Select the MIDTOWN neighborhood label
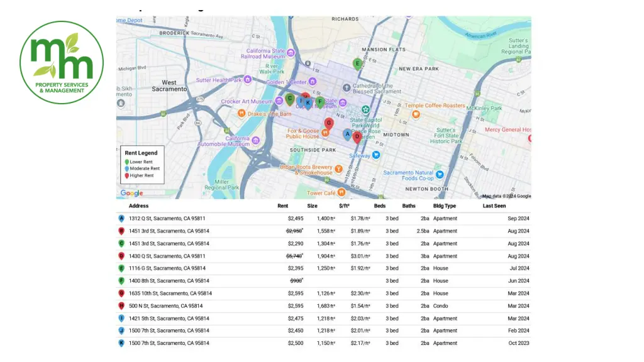Screen dimensions: 644x362 [396, 134]
